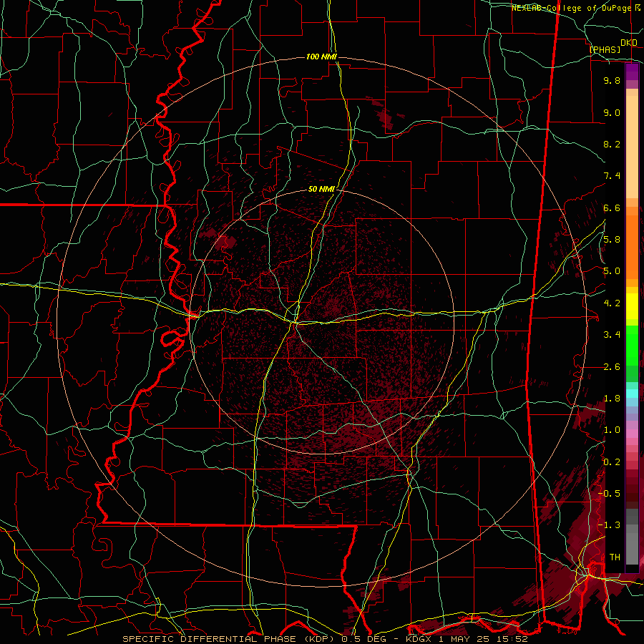
Task: Click the DKD product label
Action: pos(629,43)
